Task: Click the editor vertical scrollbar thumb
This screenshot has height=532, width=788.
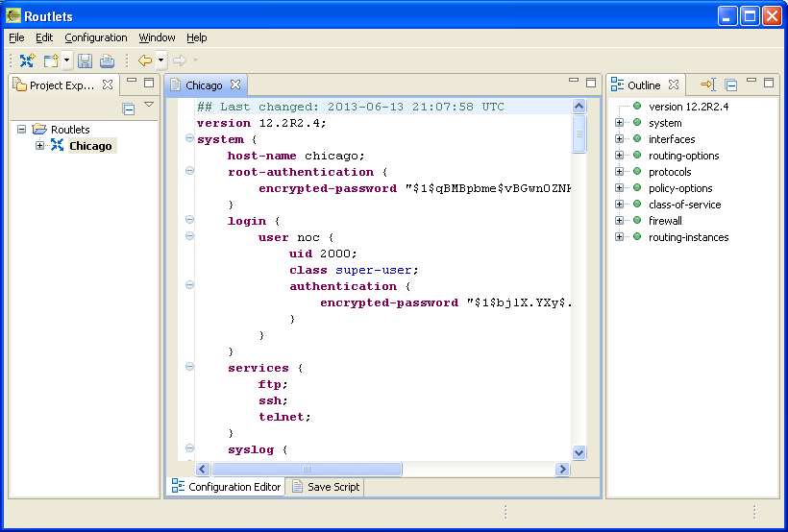Action: 579,133
